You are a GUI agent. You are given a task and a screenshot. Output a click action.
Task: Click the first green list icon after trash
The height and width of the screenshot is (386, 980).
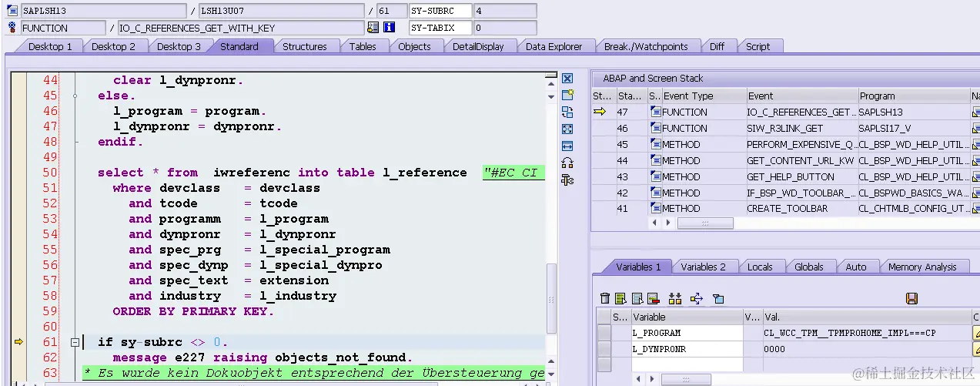click(620, 298)
